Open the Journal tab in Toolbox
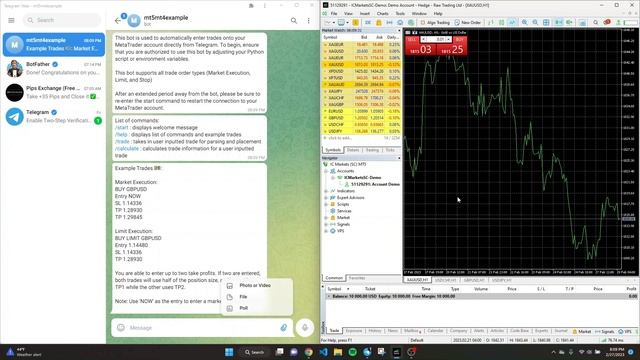The height and width of the screenshot is (360, 640). [x=561, y=331]
